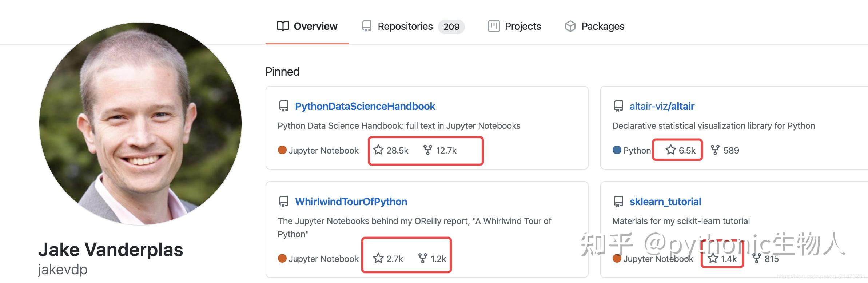Image resolution: width=868 pixels, height=283 pixels.
Task: Click the star icon of PythonDataScienceHandbook
Action: click(378, 150)
